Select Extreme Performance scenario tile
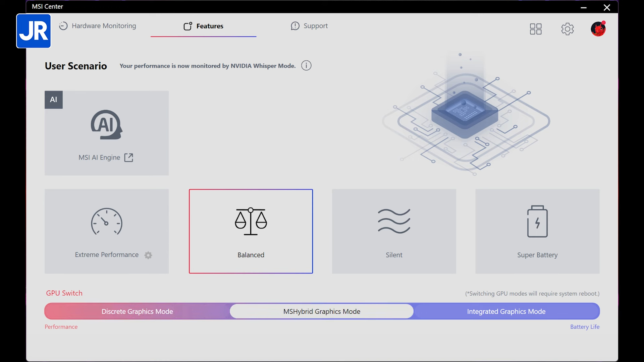Image resolution: width=644 pixels, height=362 pixels. coord(107,231)
